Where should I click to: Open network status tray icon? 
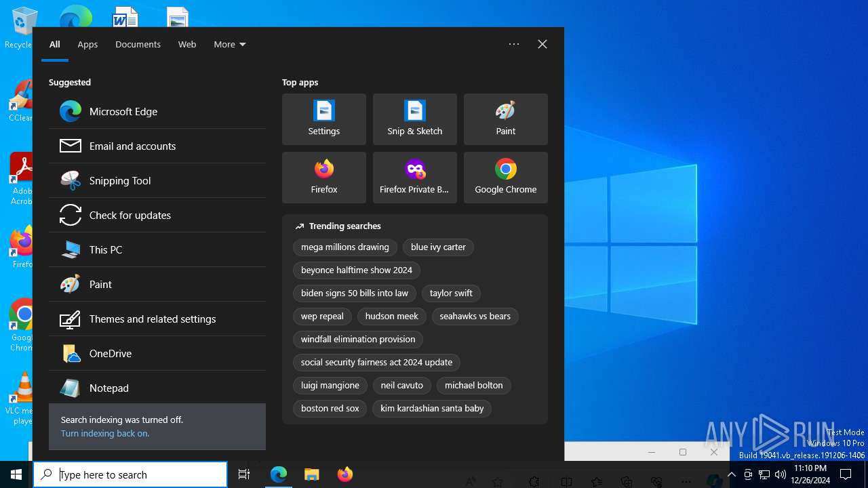click(x=764, y=474)
